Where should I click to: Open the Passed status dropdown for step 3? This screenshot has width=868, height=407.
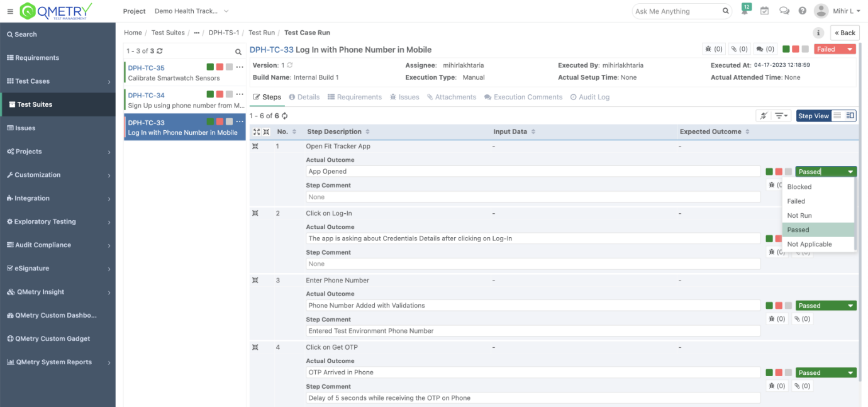pos(826,306)
